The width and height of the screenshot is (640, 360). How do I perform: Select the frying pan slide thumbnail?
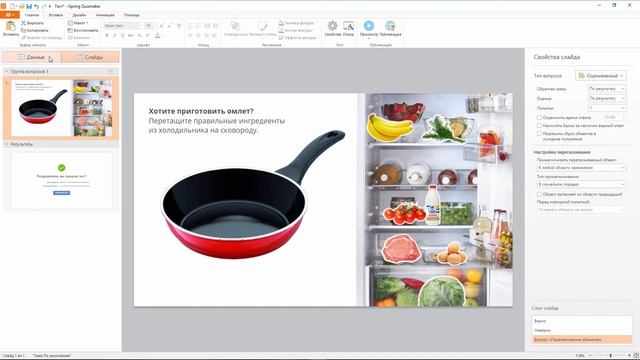point(62,108)
